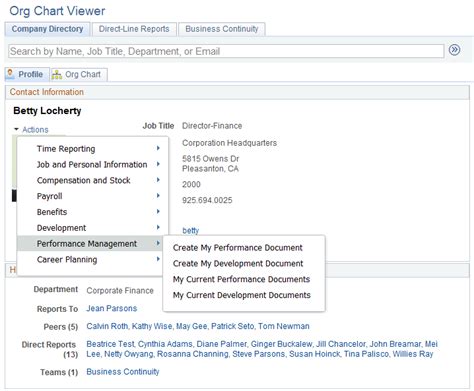The image size is (474, 391).
Task: Click the directory search input field
Action: (226, 51)
